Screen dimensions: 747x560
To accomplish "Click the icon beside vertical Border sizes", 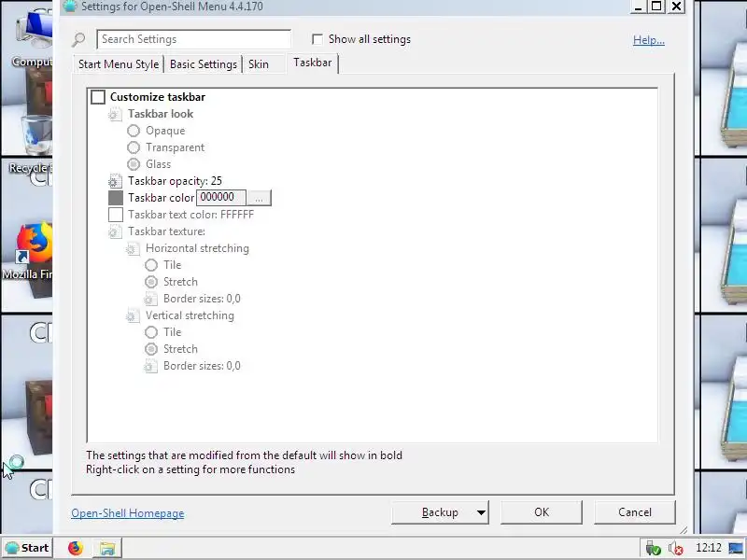I will (x=150, y=366).
